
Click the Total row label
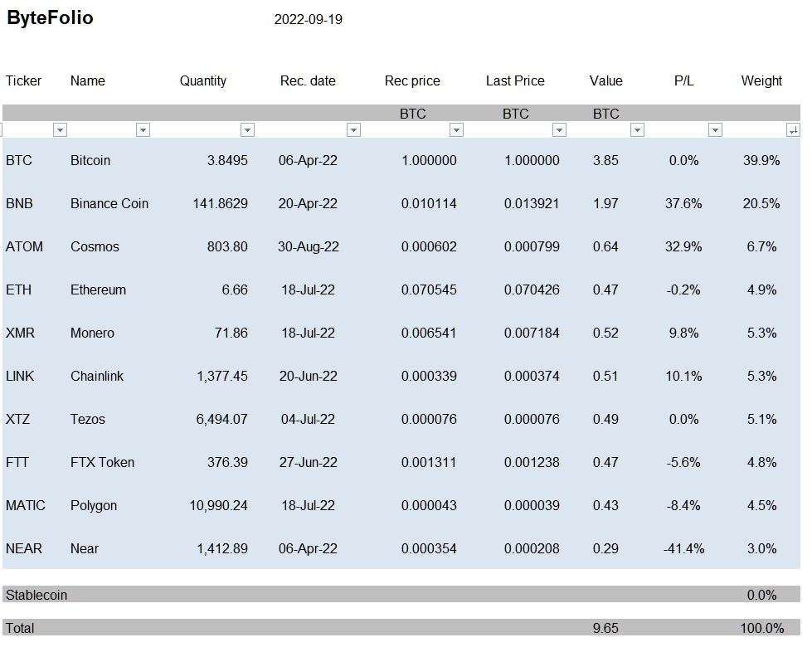pyautogui.click(x=20, y=628)
